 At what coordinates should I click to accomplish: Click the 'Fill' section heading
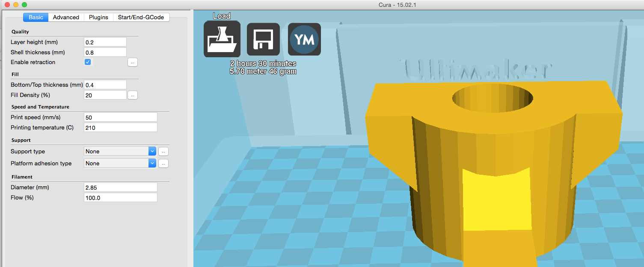15,74
